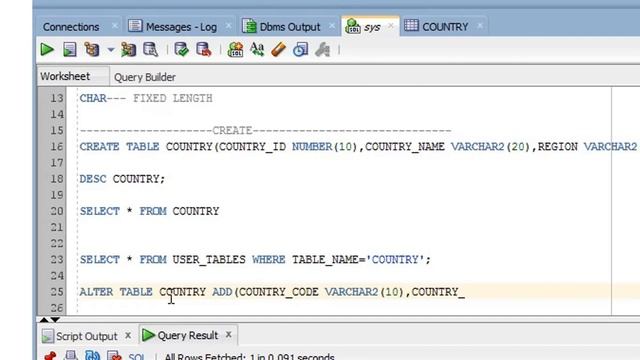Click the CREATE comment divider on line 15
Viewport: 640px width, 360px height.
(x=265, y=131)
